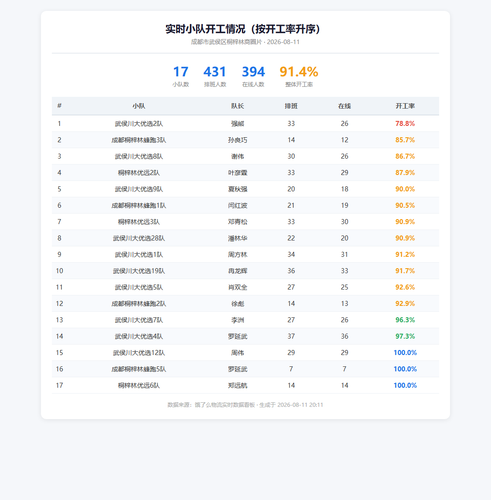Select the 85.7% rate cell
The image size is (491, 500).
[405, 140]
